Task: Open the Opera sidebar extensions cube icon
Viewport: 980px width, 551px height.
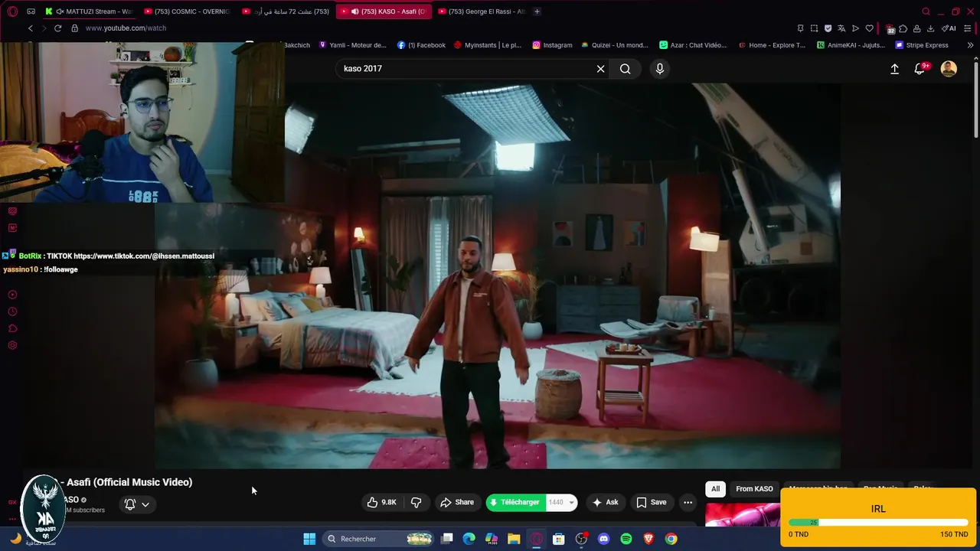Action: (x=12, y=328)
